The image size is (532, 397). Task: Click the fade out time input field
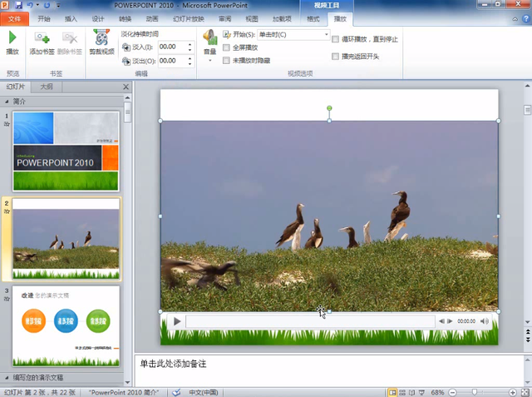point(175,61)
